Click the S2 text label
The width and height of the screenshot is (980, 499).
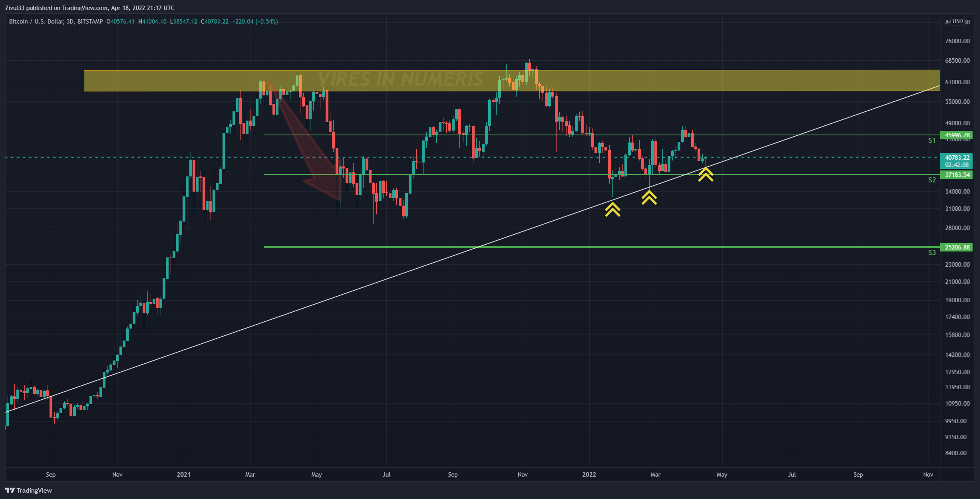[x=932, y=180]
